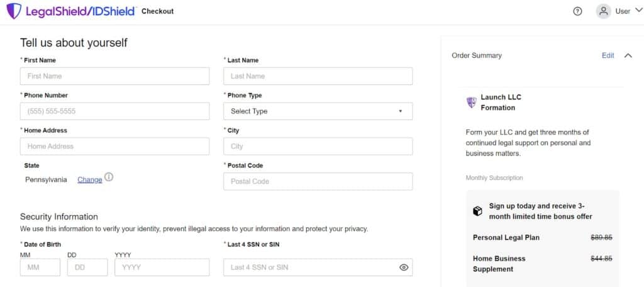Focus the Last Name field
The width and height of the screenshot is (644, 287).
(318, 76)
